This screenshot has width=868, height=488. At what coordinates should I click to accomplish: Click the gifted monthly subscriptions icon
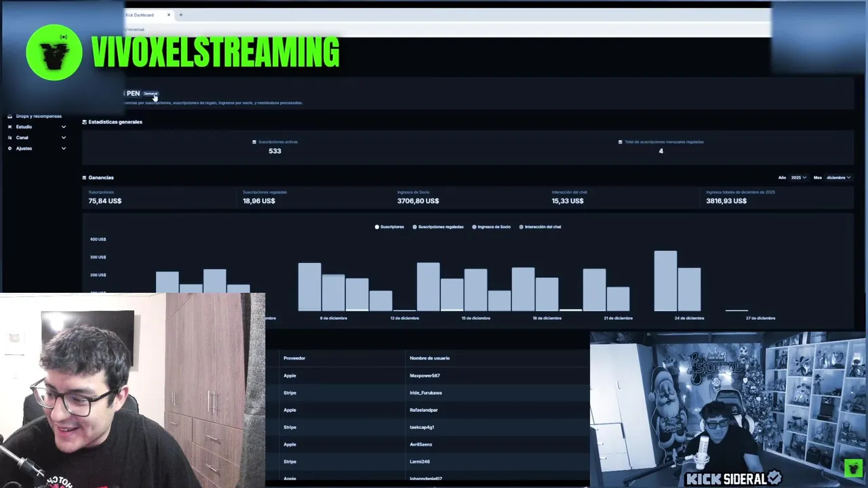click(x=620, y=142)
